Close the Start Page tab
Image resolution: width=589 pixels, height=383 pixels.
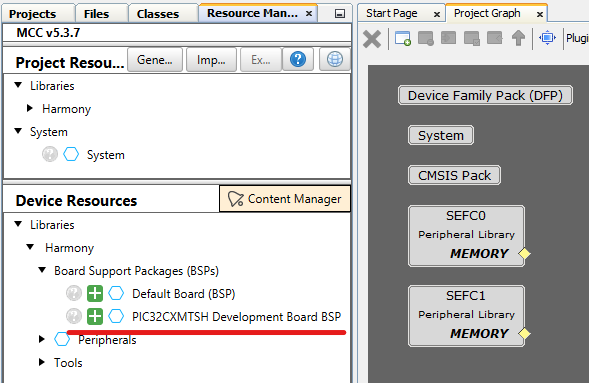(x=436, y=15)
